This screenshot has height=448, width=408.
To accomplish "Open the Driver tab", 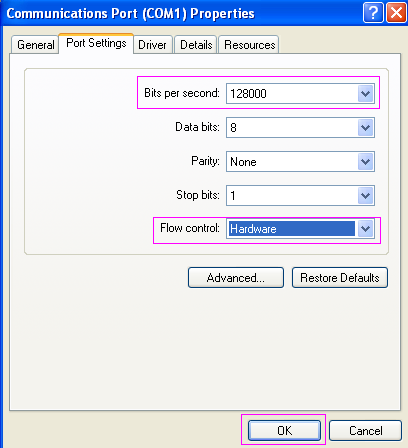I will coord(152,45).
